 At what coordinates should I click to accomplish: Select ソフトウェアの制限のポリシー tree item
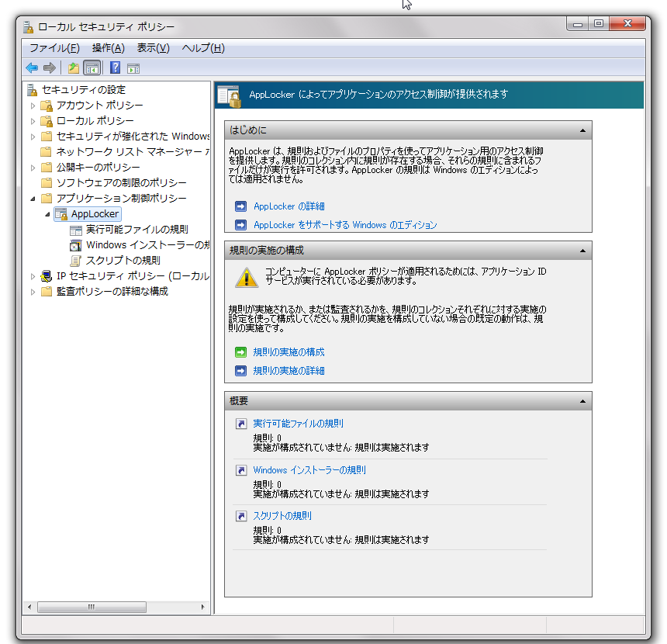[x=121, y=183]
